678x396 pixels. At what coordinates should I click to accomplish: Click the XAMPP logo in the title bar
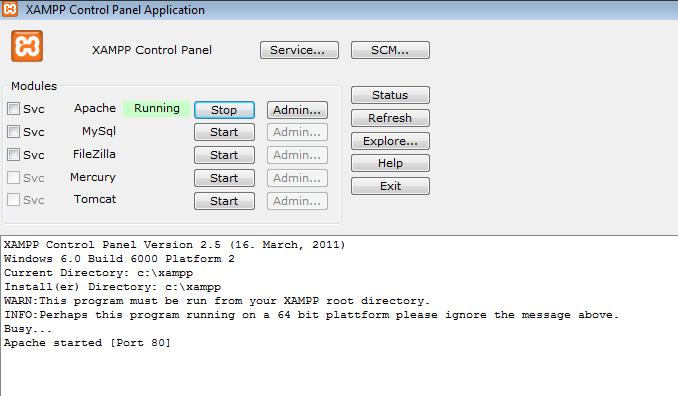pos(10,9)
